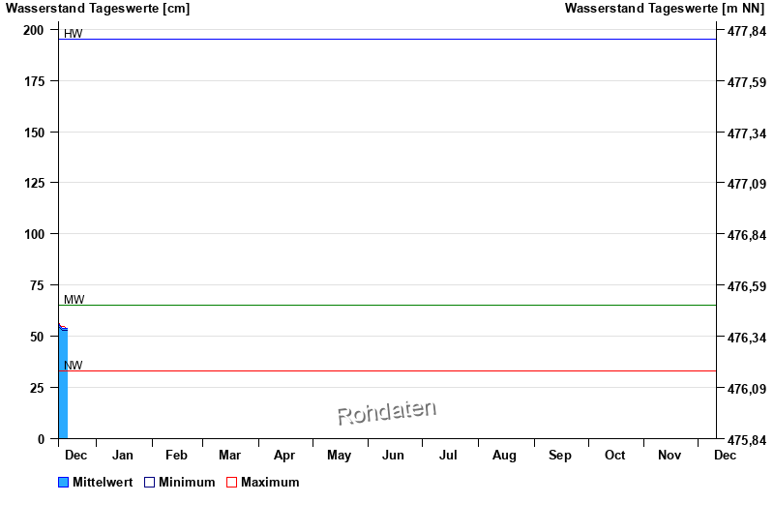Click the white Minimum legend box
774x532 pixels.
click(149, 483)
